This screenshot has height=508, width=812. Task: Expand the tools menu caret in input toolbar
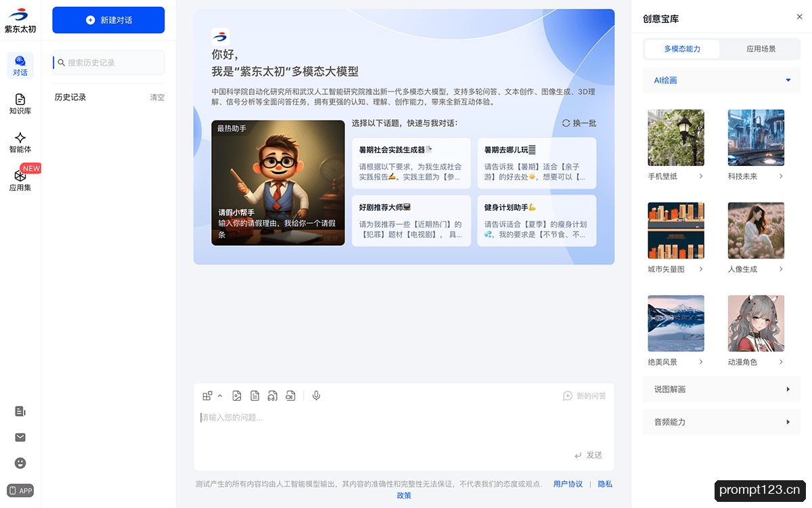coord(220,396)
